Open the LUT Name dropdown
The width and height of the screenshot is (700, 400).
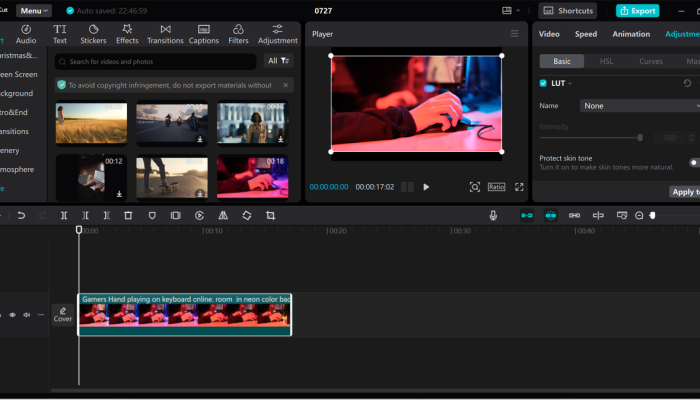pyautogui.click(x=640, y=105)
